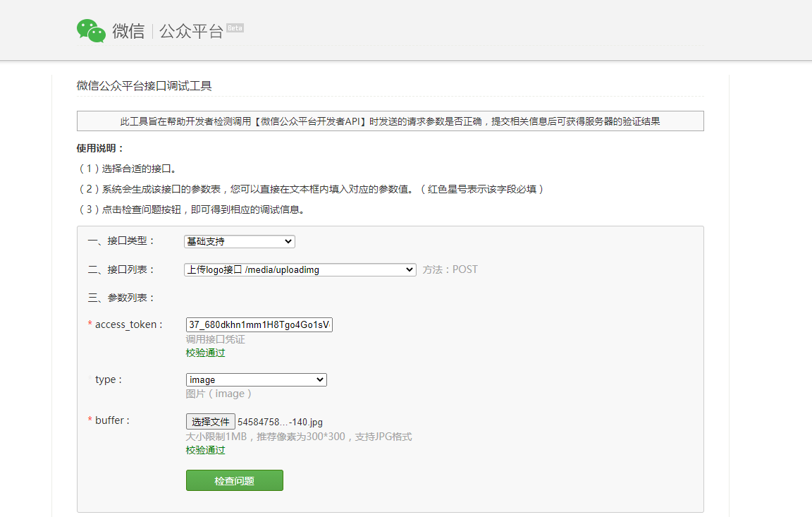Click the WeChat logo icon
This screenshot has width=812, height=517.
(91, 31)
